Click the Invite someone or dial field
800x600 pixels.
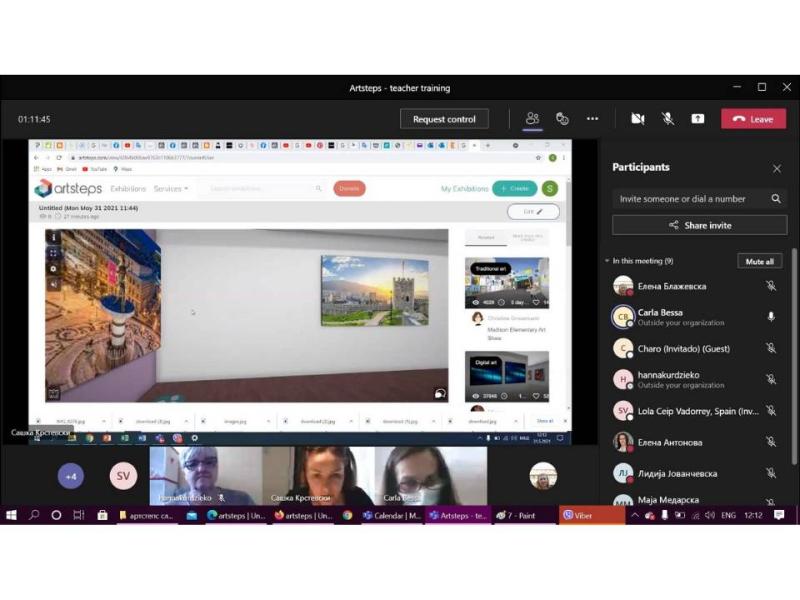(691, 199)
